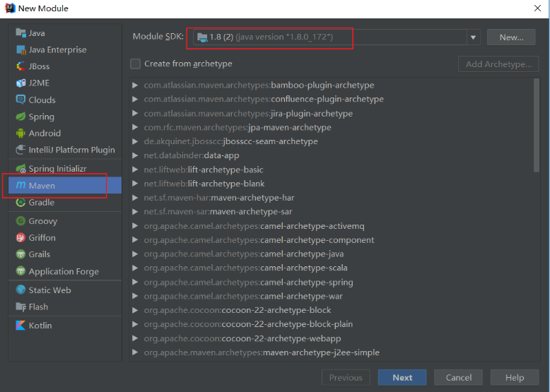Click the New... SDK button
Viewport: 550px width, 392px height.
tap(511, 37)
